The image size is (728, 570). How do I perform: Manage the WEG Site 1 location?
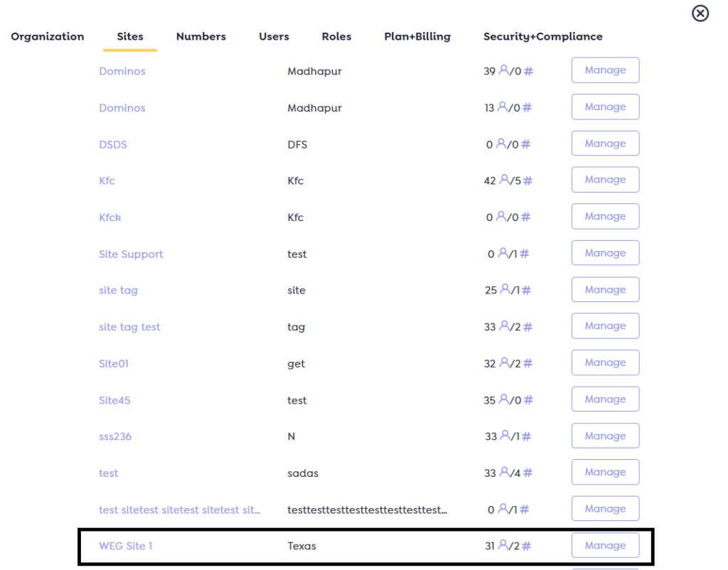tap(605, 545)
